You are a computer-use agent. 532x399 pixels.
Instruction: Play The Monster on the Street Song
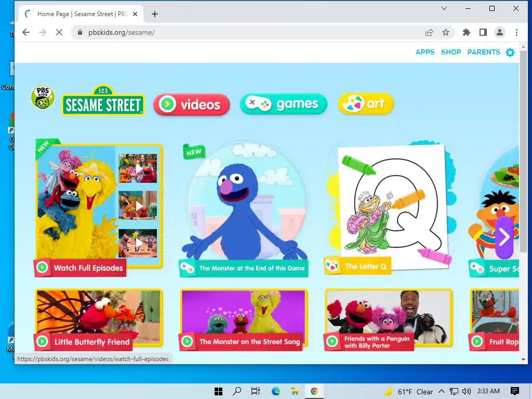244,320
